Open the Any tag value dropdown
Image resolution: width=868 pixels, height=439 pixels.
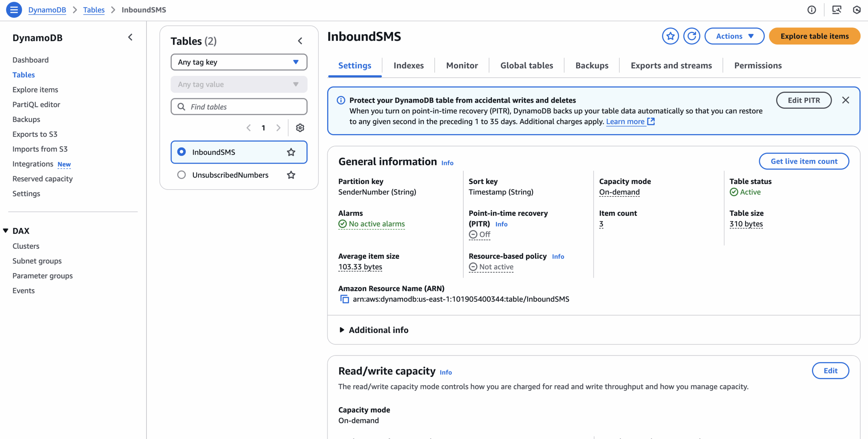[239, 84]
